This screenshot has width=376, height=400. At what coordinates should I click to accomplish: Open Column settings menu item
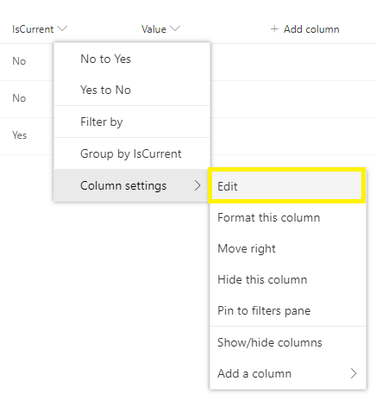(132, 185)
